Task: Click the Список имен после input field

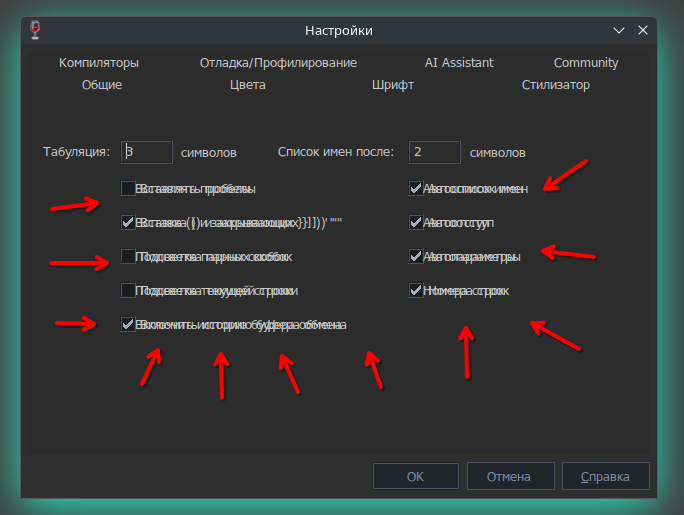Action: pyautogui.click(x=434, y=152)
